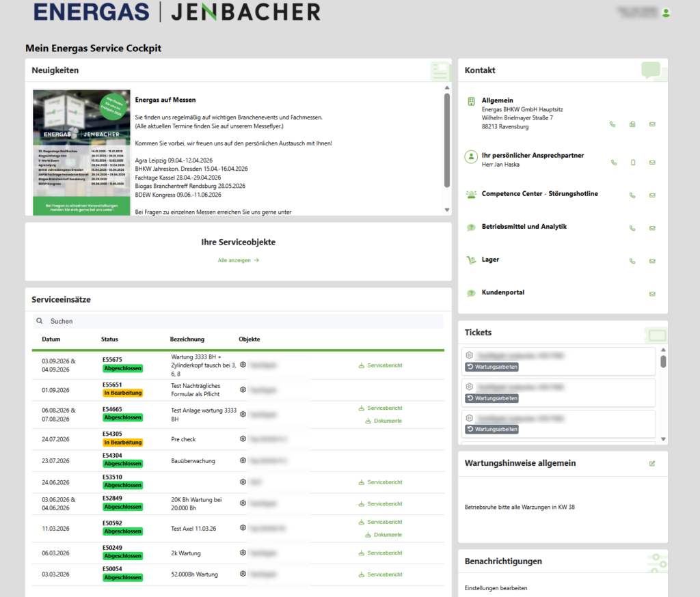Click the object gear icon in row E54665
This screenshot has width=700, height=597.
[x=243, y=414]
